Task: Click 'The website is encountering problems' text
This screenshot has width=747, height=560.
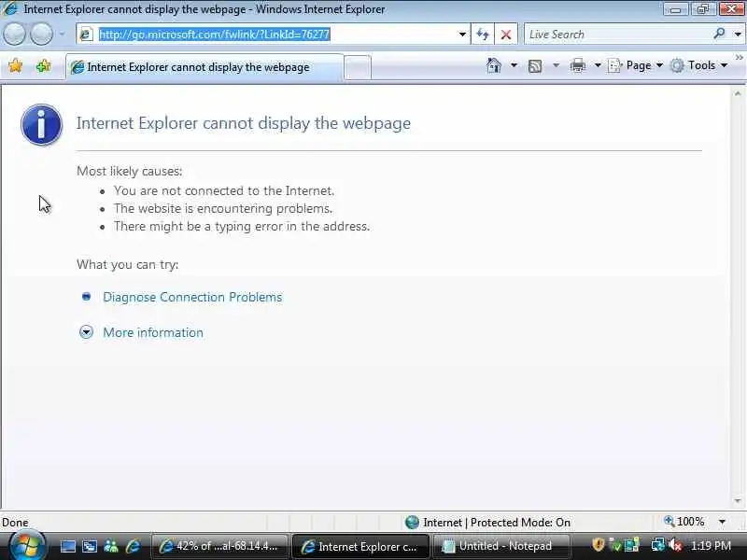Action: [223, 208]
